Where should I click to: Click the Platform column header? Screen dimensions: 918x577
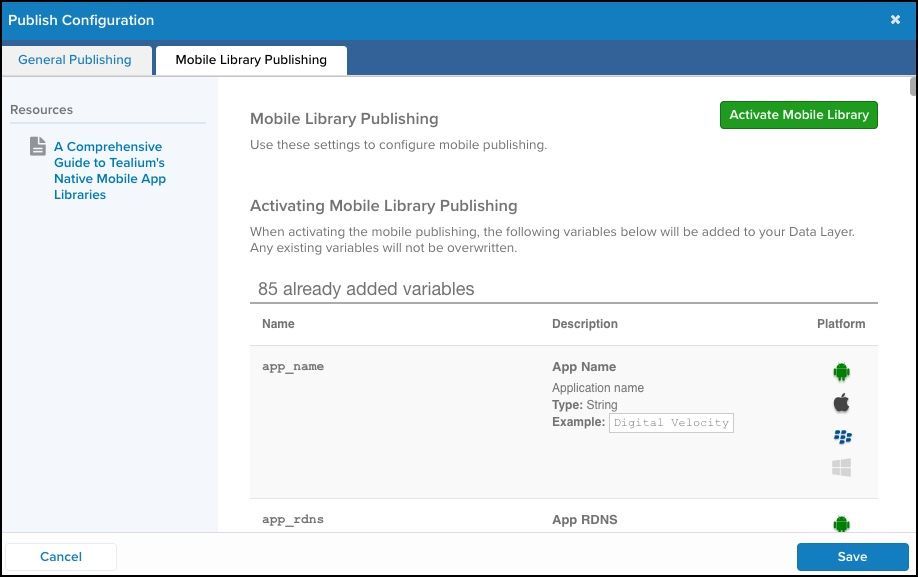click(840, 324)
